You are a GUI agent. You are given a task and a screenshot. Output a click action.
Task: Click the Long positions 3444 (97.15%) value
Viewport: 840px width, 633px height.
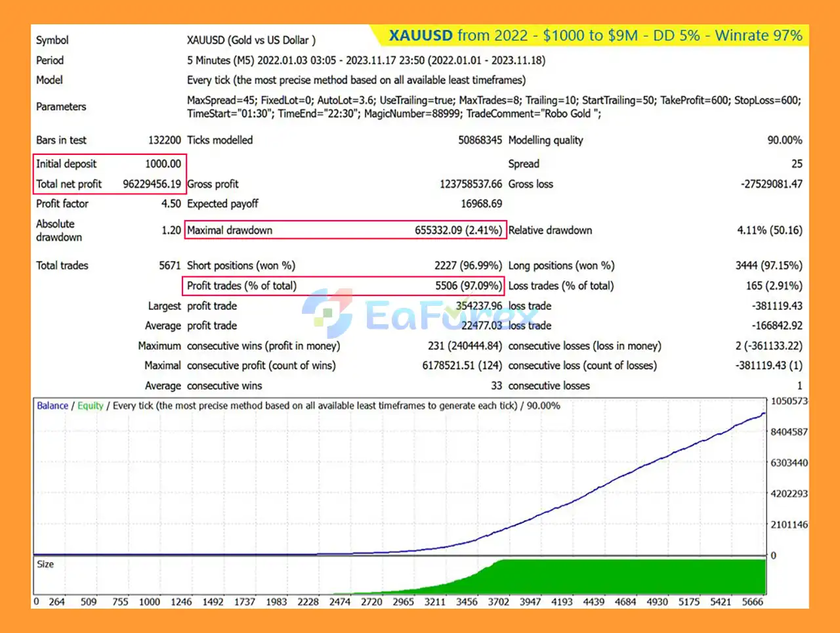(768, 266)
